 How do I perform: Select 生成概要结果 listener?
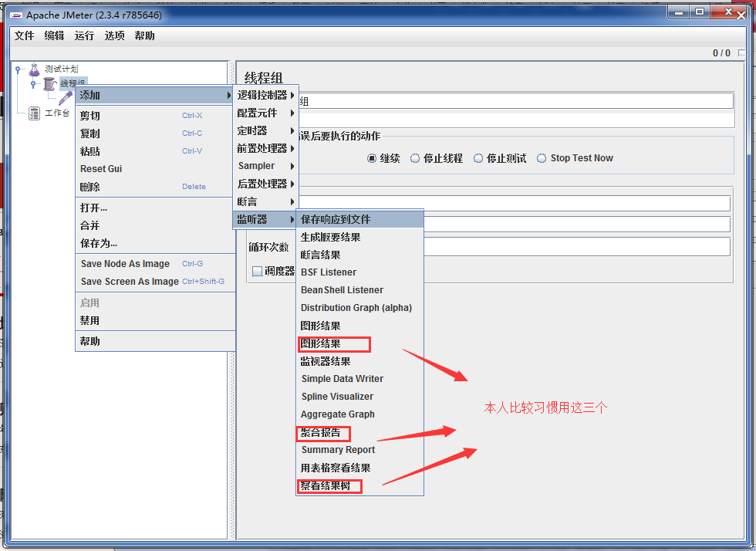pos(359,238)
